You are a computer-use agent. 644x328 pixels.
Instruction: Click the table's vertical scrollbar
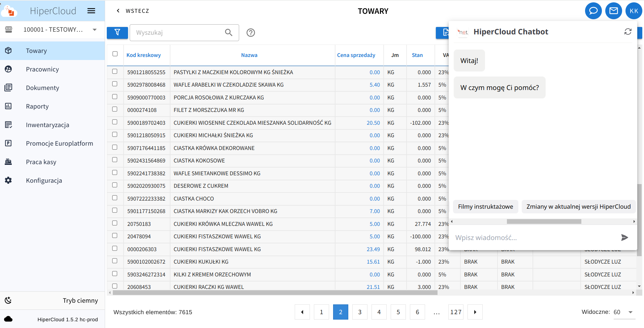(x=639, y=220)
